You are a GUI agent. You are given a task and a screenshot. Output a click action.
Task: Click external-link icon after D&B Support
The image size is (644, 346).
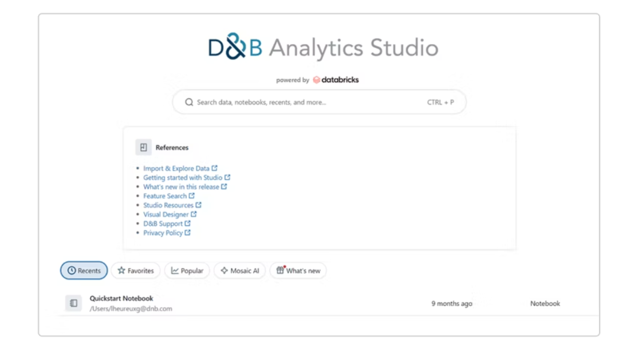click(187, 224)
